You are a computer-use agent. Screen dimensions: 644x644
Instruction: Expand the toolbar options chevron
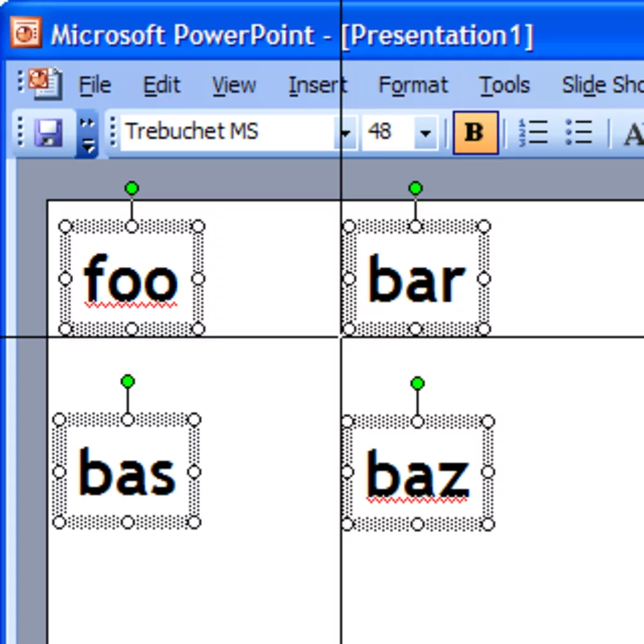pos(88,134)
